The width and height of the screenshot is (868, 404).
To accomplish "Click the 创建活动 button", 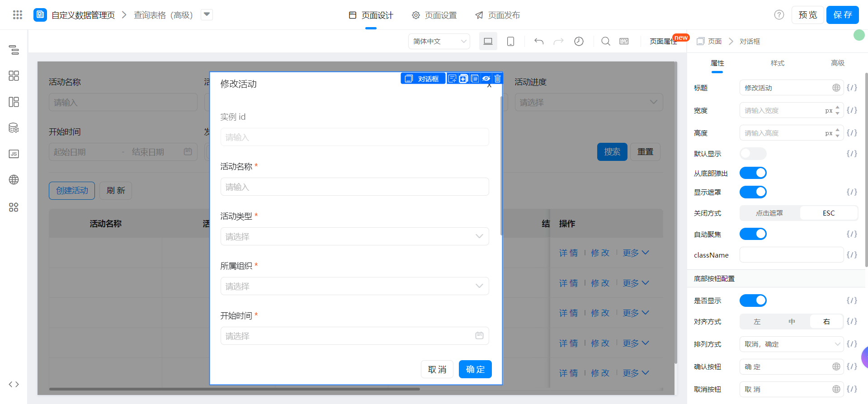I will [x=72, y=191].
